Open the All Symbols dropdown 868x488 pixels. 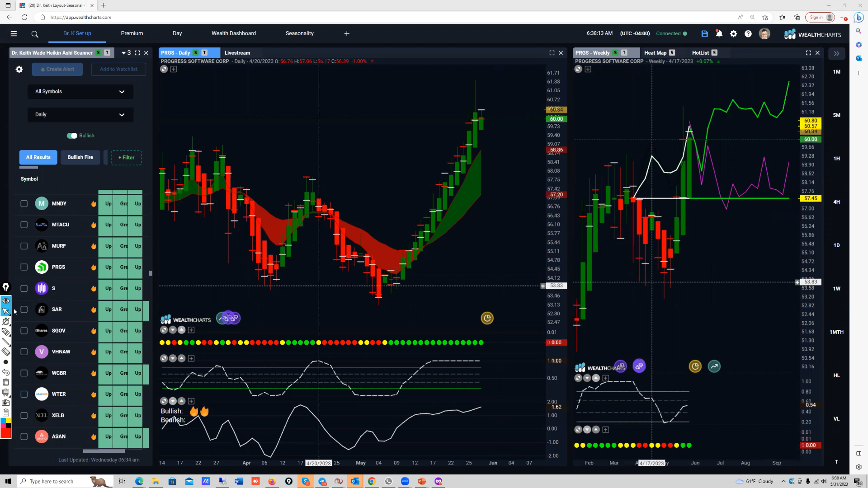tap(80, 92)
